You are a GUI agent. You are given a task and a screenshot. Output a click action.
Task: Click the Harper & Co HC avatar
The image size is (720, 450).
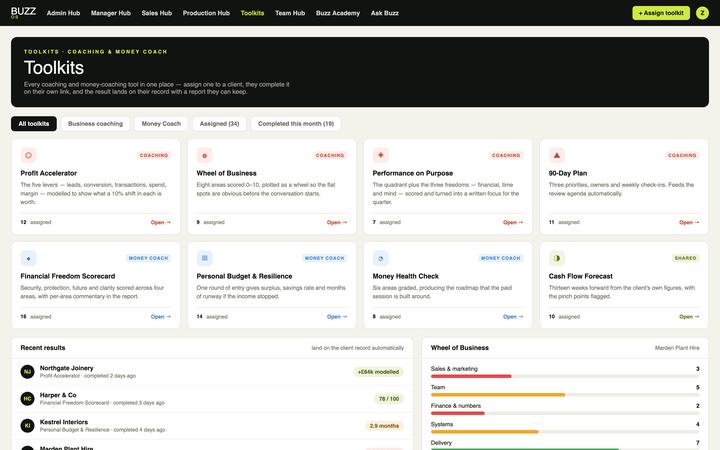click(28, 399)
